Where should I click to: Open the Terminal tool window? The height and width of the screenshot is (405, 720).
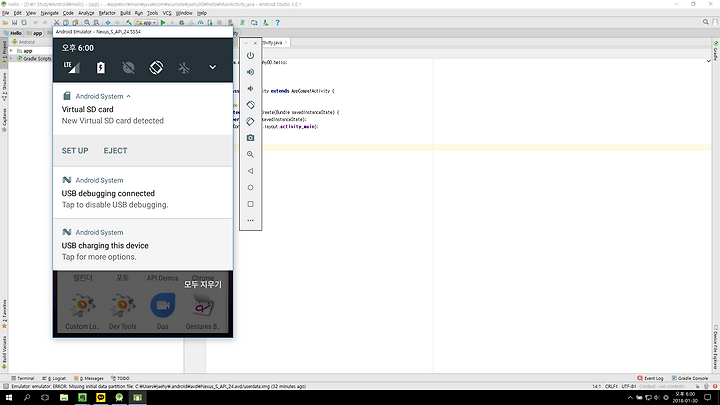22,378
